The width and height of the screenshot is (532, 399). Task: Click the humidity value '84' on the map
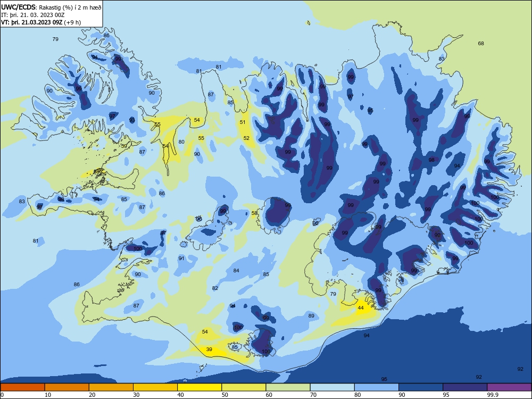(x=236, y=271)
